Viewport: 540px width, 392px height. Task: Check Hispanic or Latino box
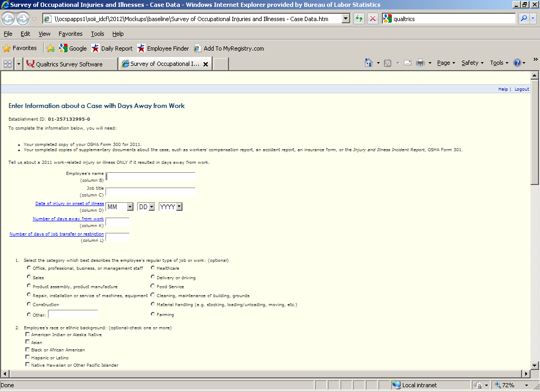(x=27, y=357)
